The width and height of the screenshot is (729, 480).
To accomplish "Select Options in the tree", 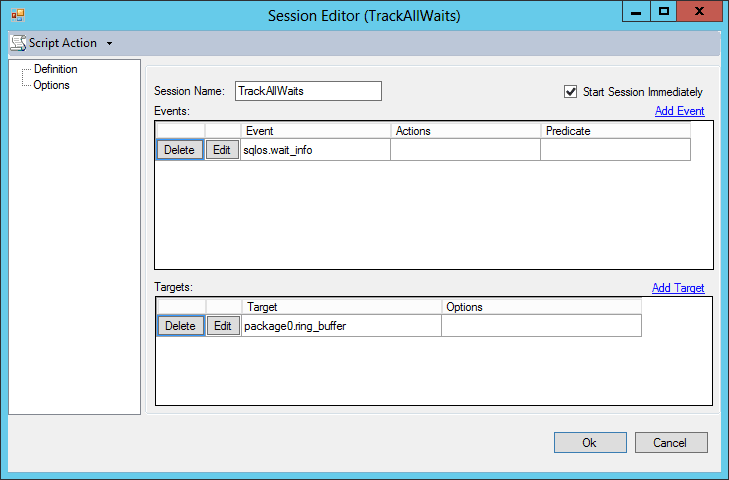I will (x=51, y=85).
